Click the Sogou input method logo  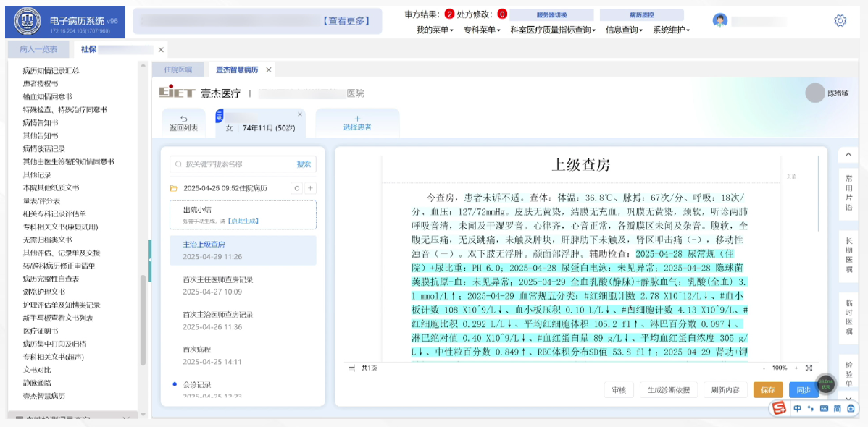pyautogui.click(x=779, y=409)
